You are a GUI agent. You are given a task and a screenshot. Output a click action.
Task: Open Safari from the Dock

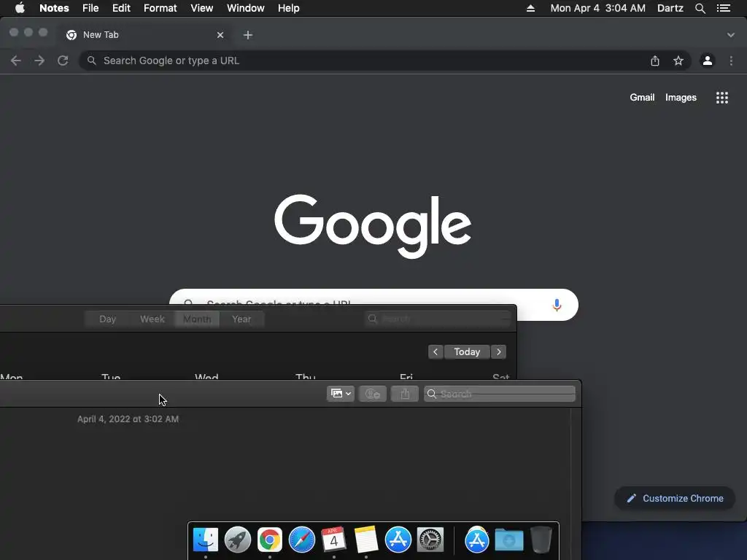(302, 540)
